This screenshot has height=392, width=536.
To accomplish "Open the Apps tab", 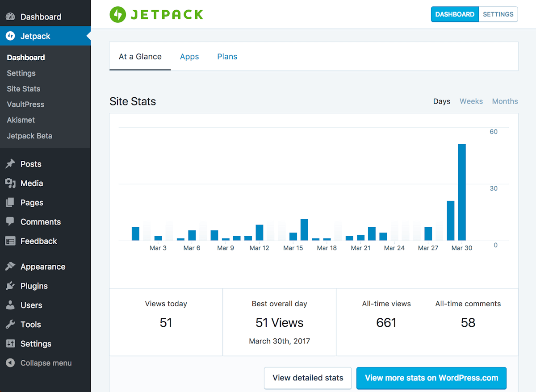I will pos(189,57).
